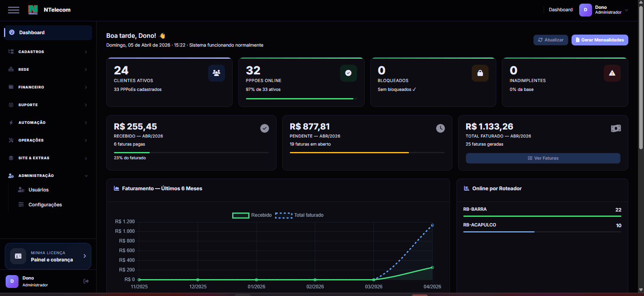Open the Configurações submenu item
Image resolution: width=644 pixels, height=296 pixels.
pos(45,205)
